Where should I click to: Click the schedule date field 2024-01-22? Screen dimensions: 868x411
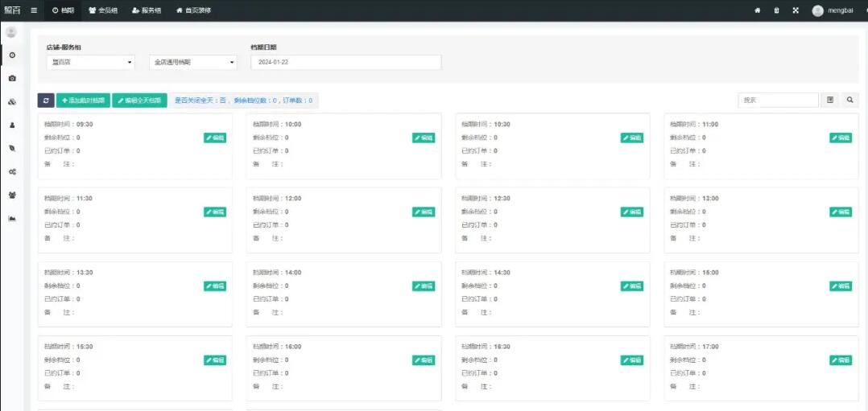pos(345,63)
